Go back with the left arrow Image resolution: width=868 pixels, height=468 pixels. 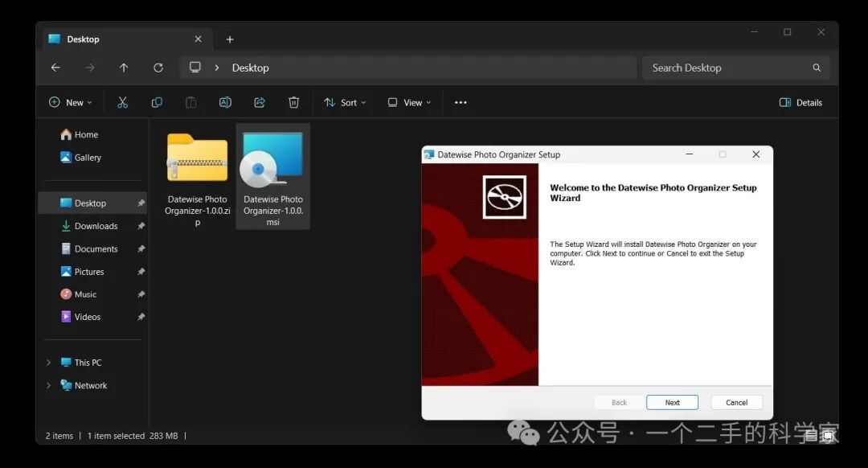pos(55,68)
